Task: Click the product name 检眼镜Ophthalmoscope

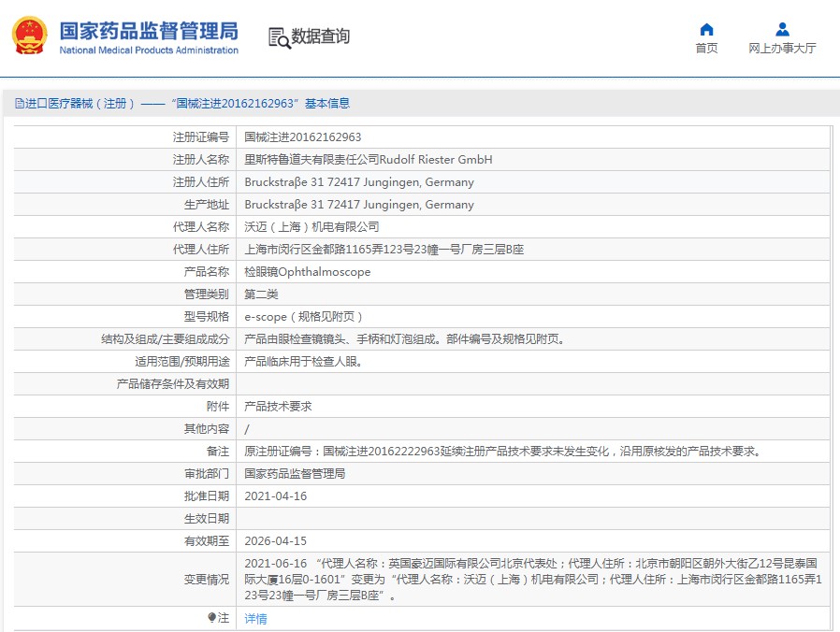Action: pyautogui.click(x=307, y=272)
